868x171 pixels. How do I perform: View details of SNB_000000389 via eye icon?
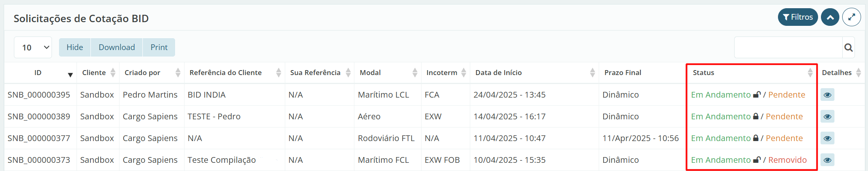(x=827, y=116)
